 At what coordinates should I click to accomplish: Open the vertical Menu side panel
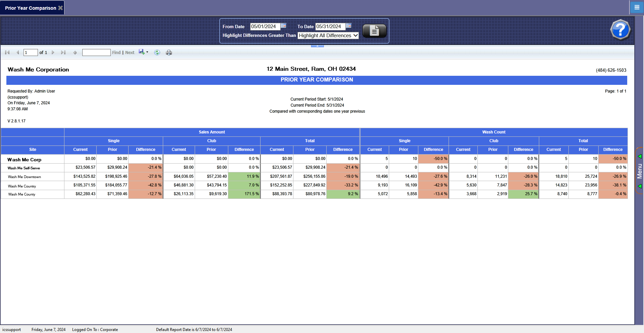coord(639,171)
